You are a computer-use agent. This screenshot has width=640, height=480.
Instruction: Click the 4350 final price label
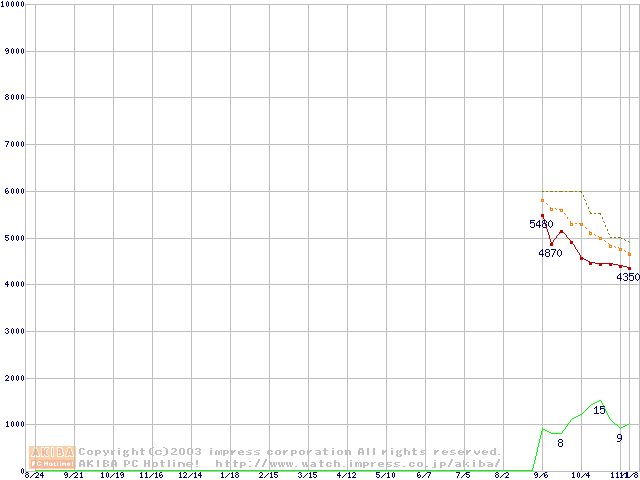coord(627,277)
